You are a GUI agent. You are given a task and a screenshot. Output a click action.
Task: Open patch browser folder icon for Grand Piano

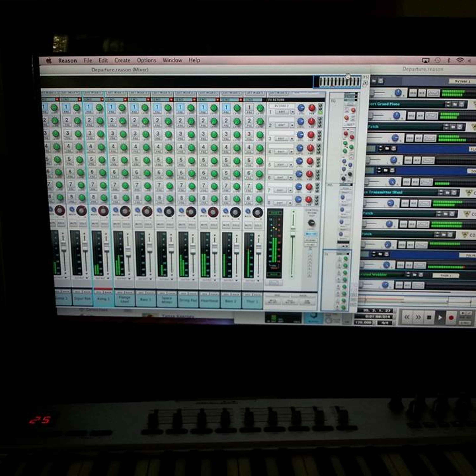455,104
